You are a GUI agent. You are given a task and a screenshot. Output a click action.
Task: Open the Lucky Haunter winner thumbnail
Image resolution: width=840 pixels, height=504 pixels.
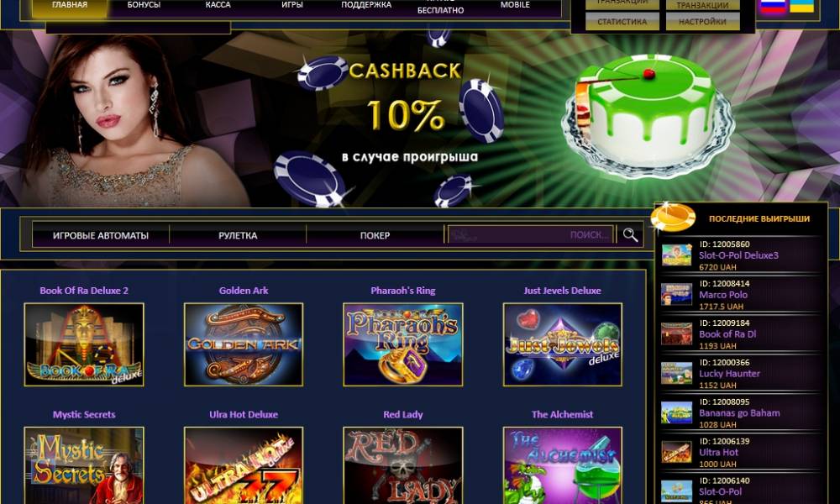coord(676,373)
